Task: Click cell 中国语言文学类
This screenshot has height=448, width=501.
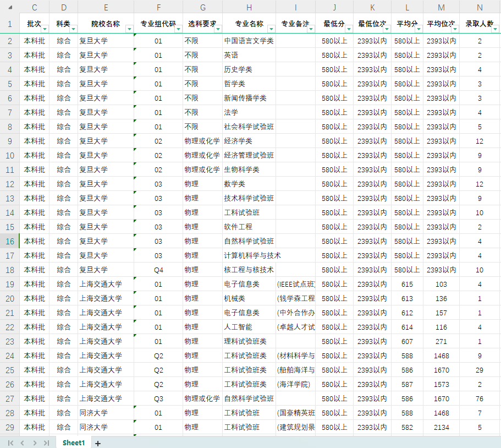Action: (x=249, y=41)
